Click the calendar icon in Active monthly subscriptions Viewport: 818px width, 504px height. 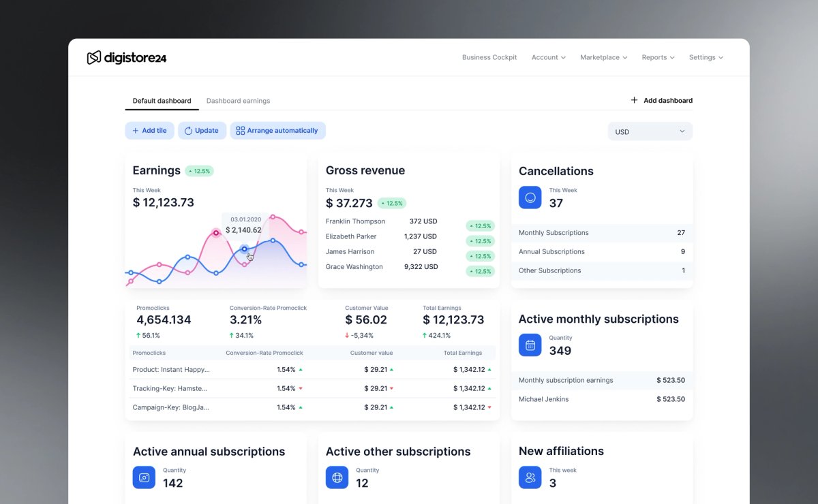pos(530,345)
